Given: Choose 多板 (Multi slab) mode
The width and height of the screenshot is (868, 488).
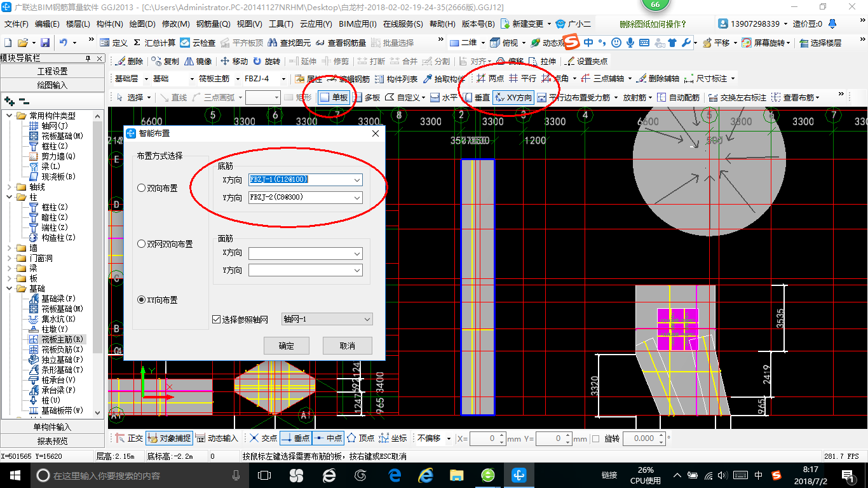Looking at the screenshot, I should point(367,97).
